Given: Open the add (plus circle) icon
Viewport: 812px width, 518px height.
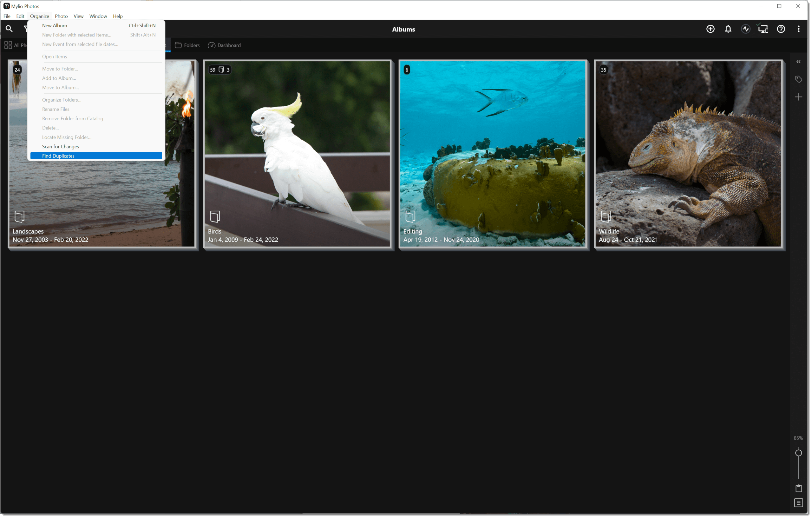Looking at the screenshot, I should (710, 29).
